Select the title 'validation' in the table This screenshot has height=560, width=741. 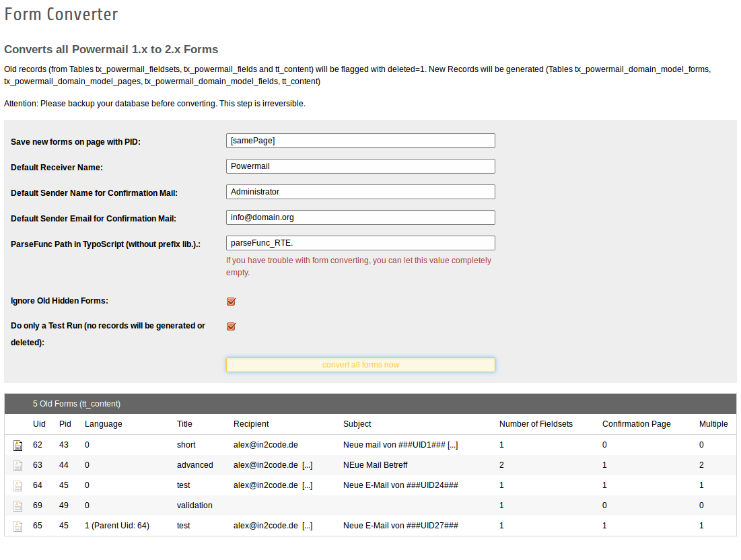point(195,505)
